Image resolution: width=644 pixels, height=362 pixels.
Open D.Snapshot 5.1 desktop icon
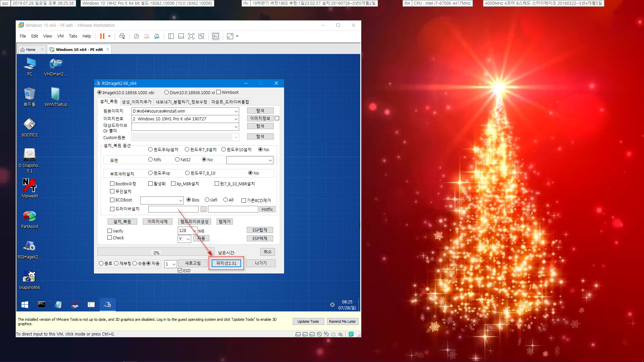[x=30, y=160]
